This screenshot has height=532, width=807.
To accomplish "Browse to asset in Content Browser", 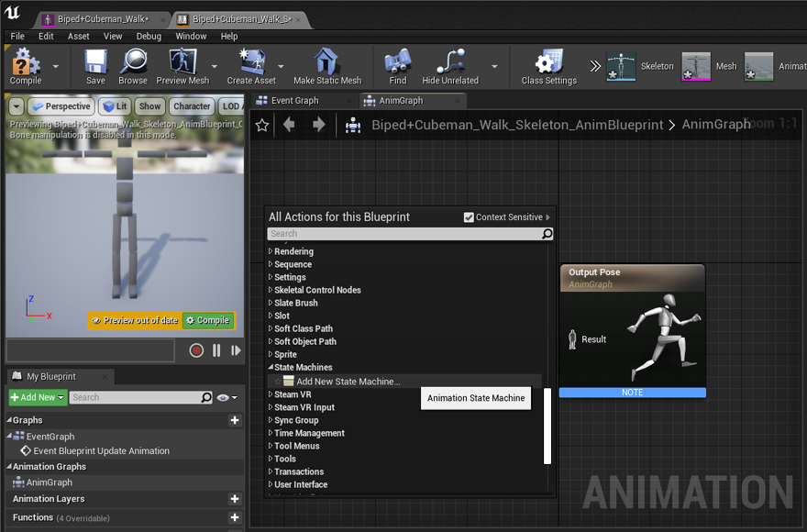I will point(133,66).
